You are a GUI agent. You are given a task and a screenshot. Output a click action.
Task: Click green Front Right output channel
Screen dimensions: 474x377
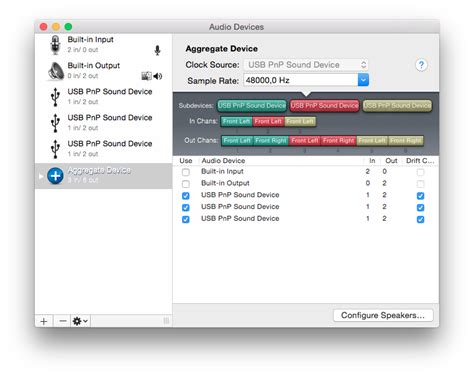(271, 140)
